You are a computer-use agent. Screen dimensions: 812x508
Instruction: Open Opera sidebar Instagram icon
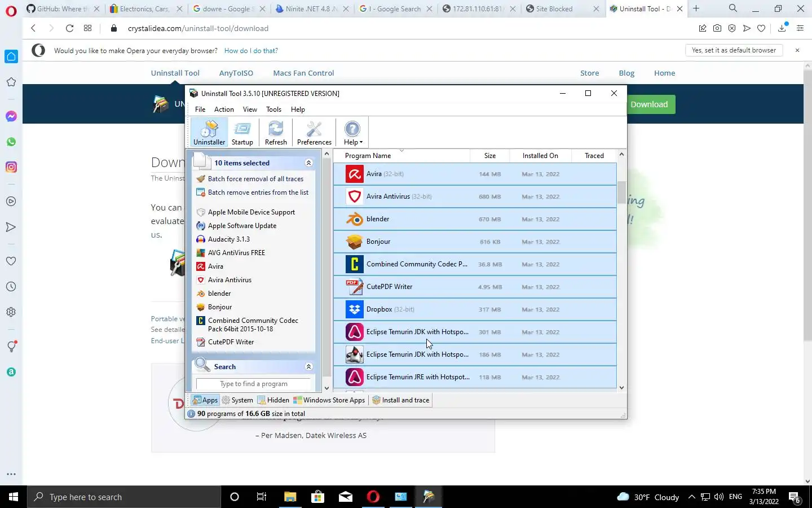11,167
